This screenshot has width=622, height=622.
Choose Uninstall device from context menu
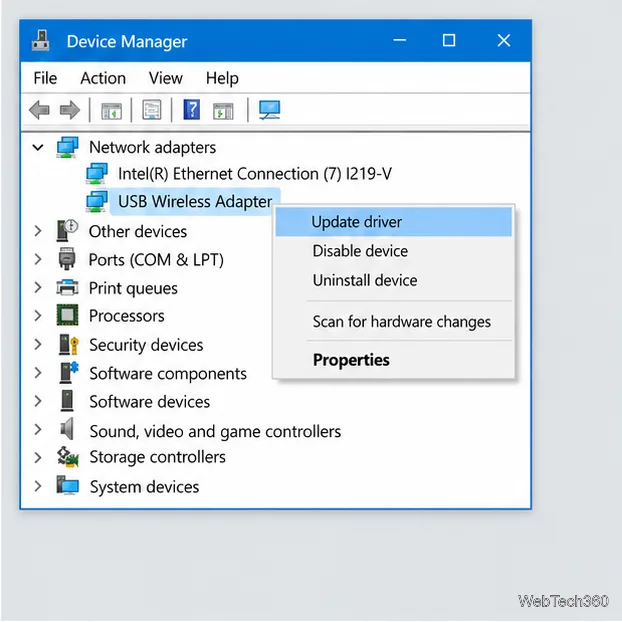click(x=394, y=280)
